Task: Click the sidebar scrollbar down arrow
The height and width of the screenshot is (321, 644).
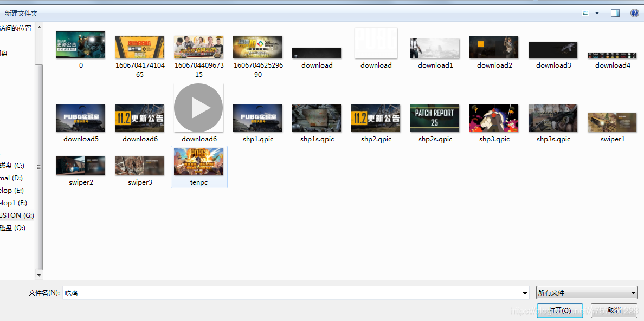Action: tap(39, 276)
